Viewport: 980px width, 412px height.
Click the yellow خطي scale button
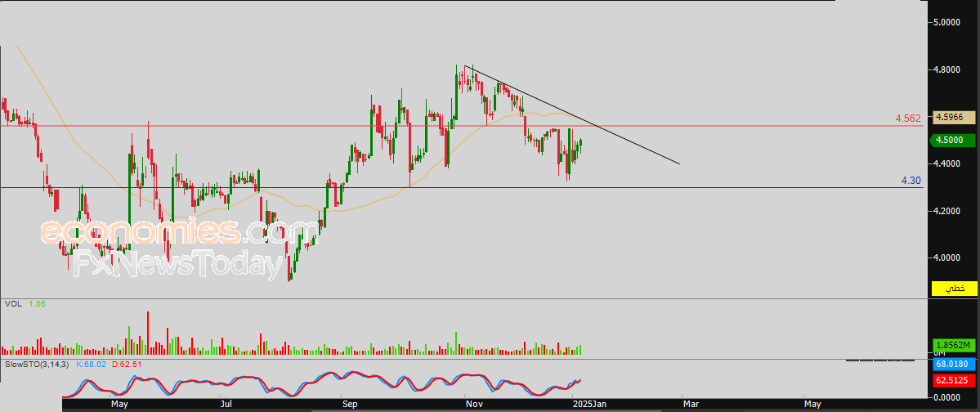[954, 289]
